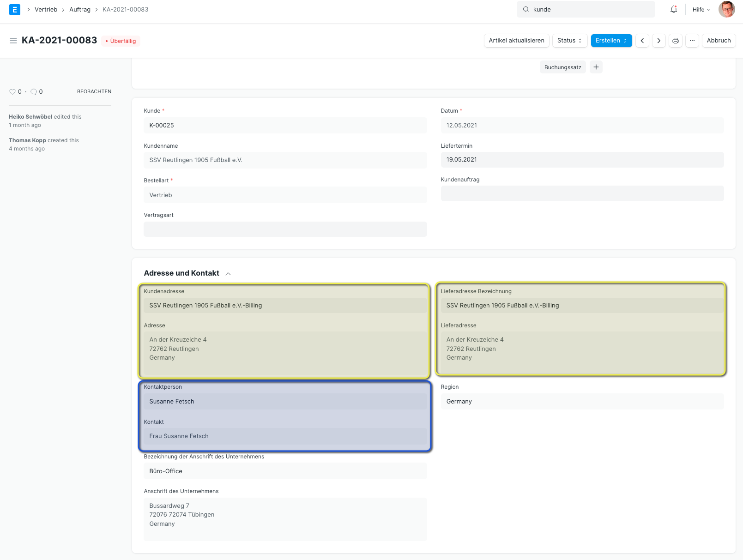This screenshot has width=743, height=560.
Task: Click 'Thomas Kopp created this' entry
Action: 44,140
